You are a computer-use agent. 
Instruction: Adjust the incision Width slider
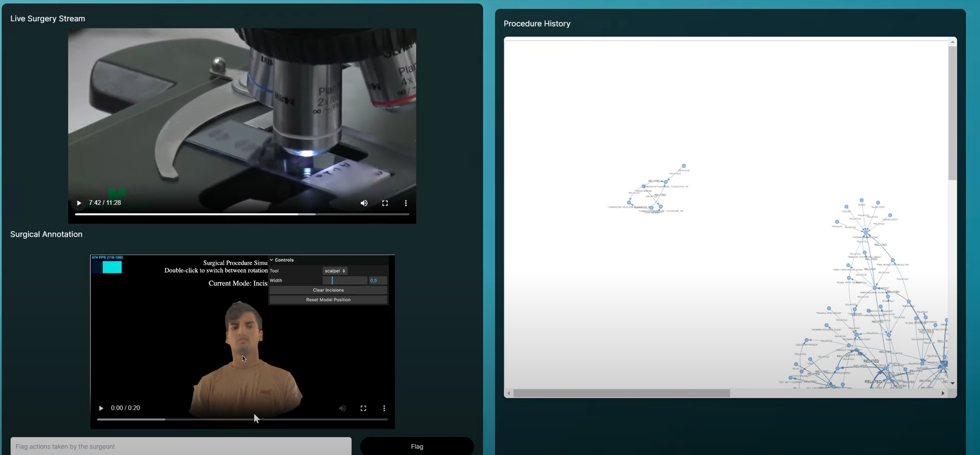tap(344, 280)
